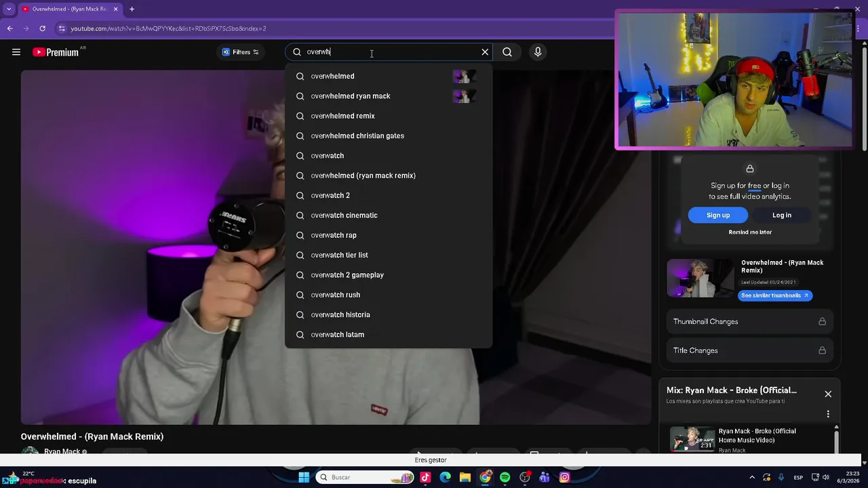Pick the 'overwhelmed' suggestion

pos(389,76)
